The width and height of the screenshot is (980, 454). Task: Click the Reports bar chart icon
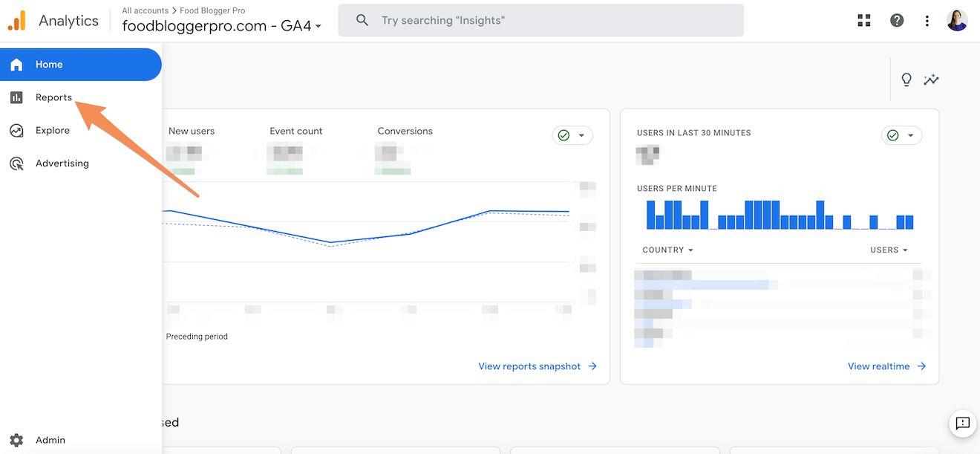pos(16,97)
